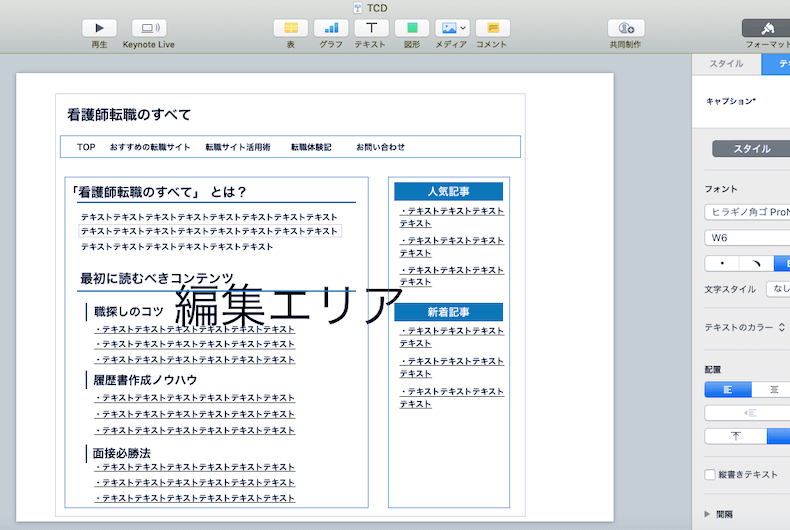Image resolution: width=790 pixels, height=530 pixels.
Task: Click the キャプション paragraph style name
Action: pos(731,101)
